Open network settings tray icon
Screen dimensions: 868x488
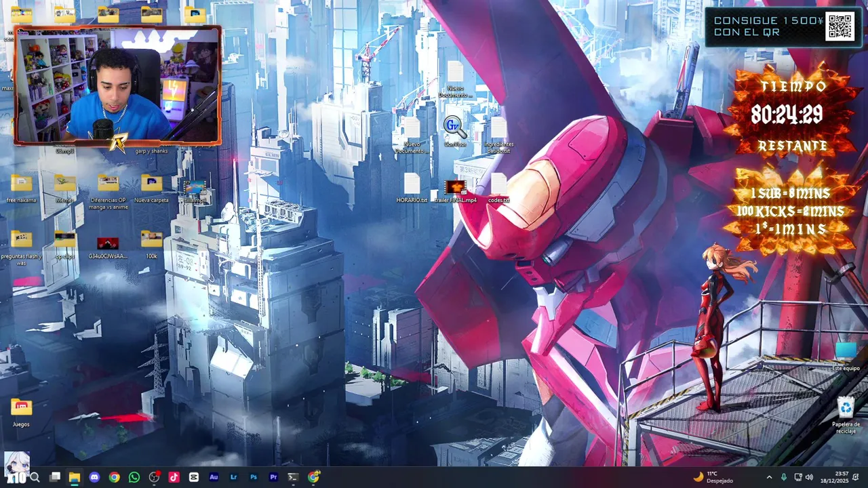coord(797,477)
